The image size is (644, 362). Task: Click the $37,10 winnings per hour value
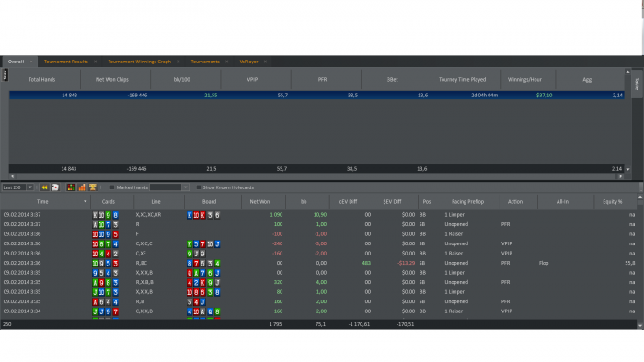click(x=545, y=96)
